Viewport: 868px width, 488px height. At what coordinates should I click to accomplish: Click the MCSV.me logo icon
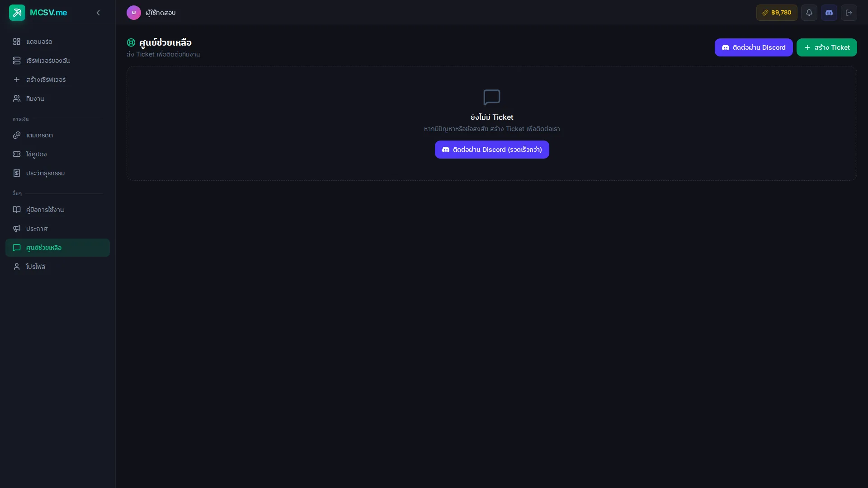pos(17,13)
